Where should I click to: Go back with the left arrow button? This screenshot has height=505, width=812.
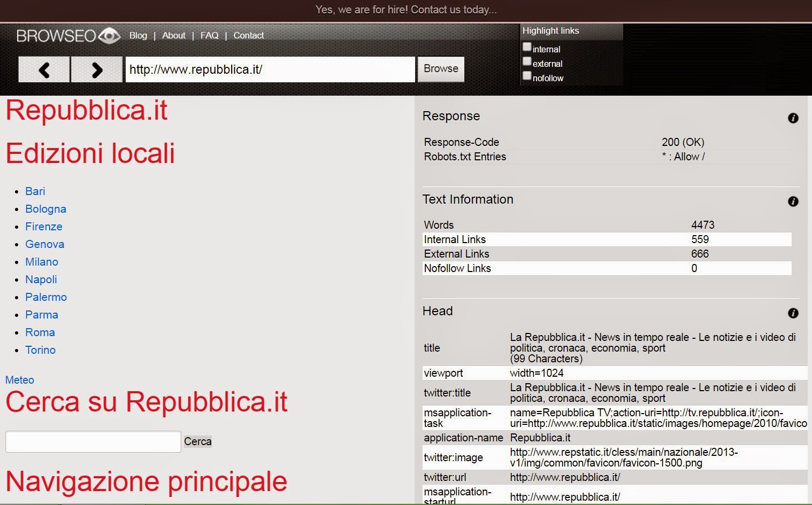coord(44,69)
